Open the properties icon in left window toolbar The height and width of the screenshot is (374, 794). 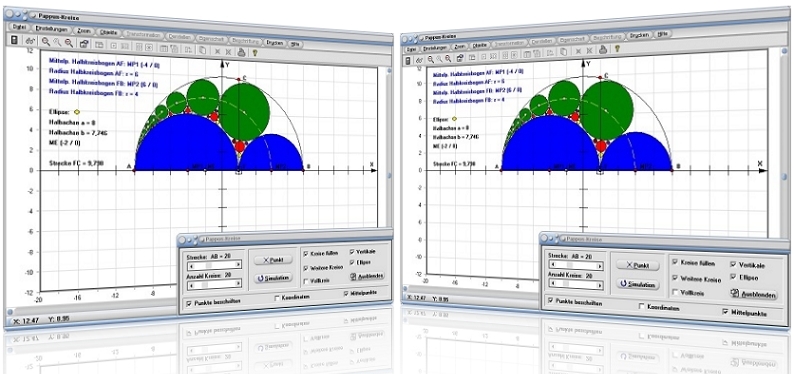point(84,45)
